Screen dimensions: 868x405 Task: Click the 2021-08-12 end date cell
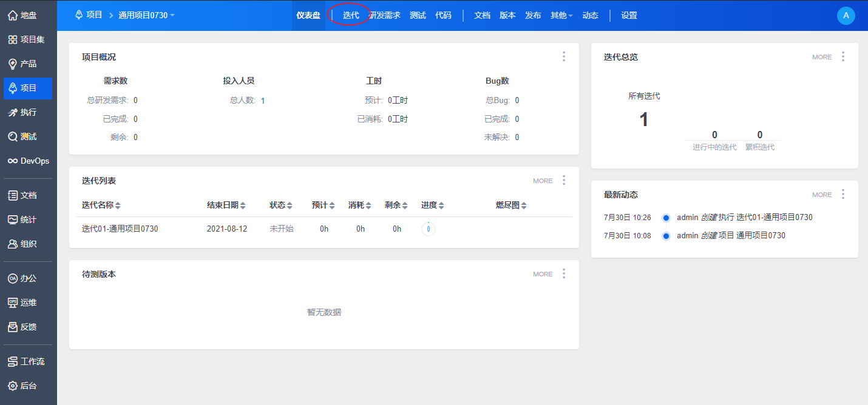pyautogui.click(x=227, y=229)
